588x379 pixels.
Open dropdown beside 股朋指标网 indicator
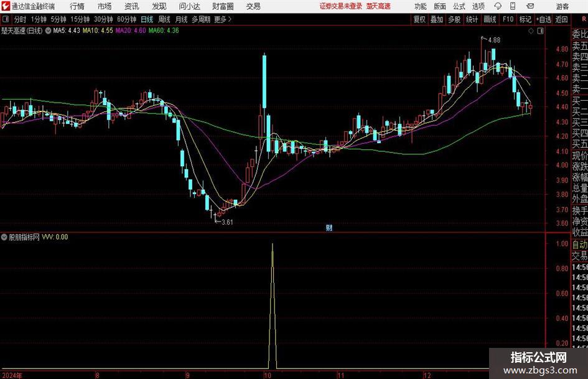(x=4, y=237)
